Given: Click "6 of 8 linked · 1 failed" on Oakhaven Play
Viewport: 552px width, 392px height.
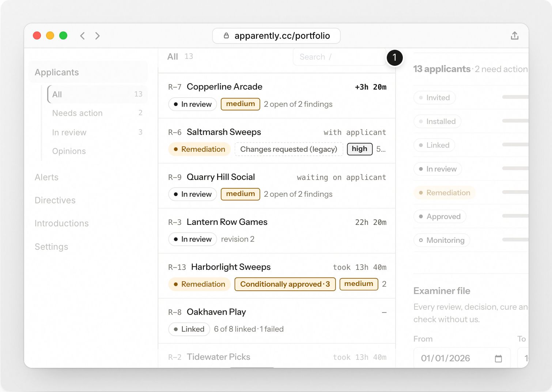Looking at the screenshot, I should (x=249, y=329).
